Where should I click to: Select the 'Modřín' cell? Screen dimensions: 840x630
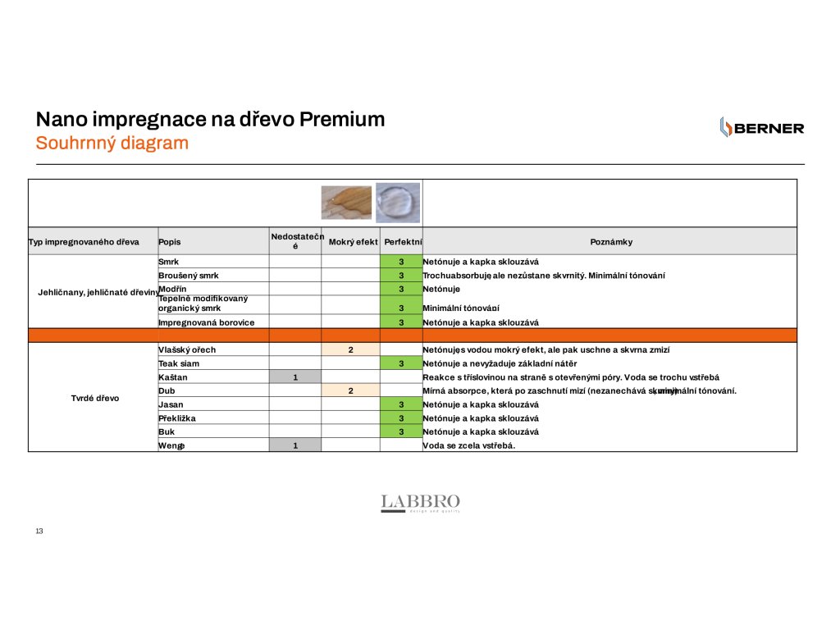(214, 289)
